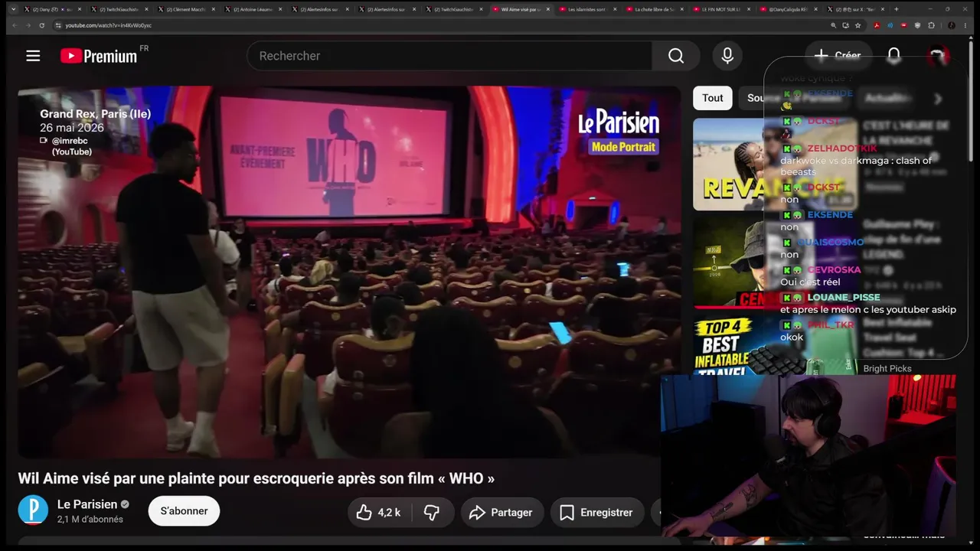Reload the YouTube page
This screenshot has height=551, width=980.
click(42, 25)
